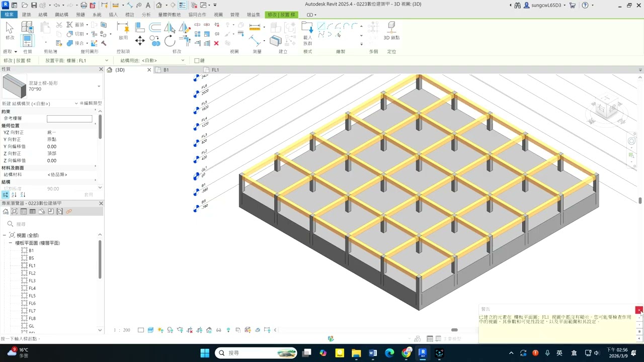This screenshot has width=644, height=362.
Task: Click the Default 3D View house icon
Action: coord(159,5)
